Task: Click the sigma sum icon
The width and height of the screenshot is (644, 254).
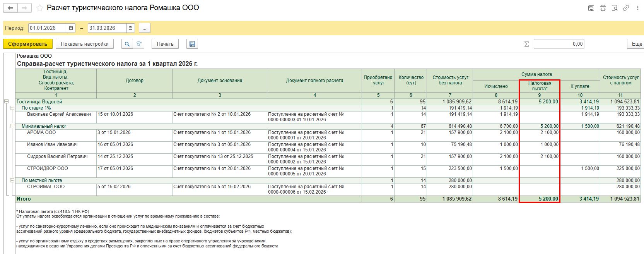Action: (x=526, y=44)
